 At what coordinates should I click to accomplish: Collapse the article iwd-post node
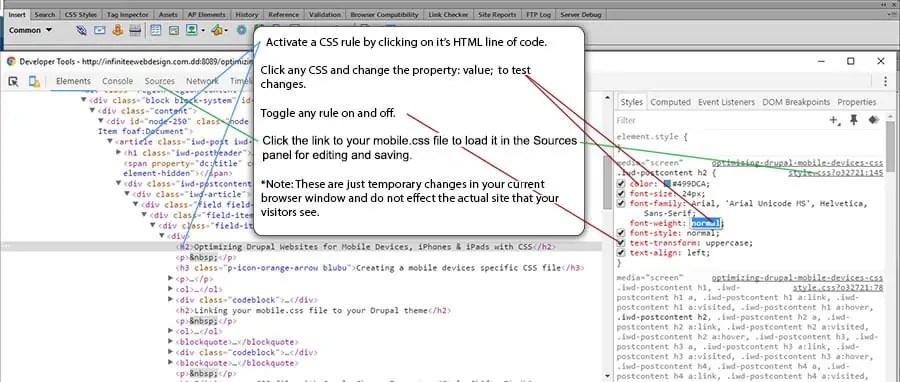tap(110, 142)
